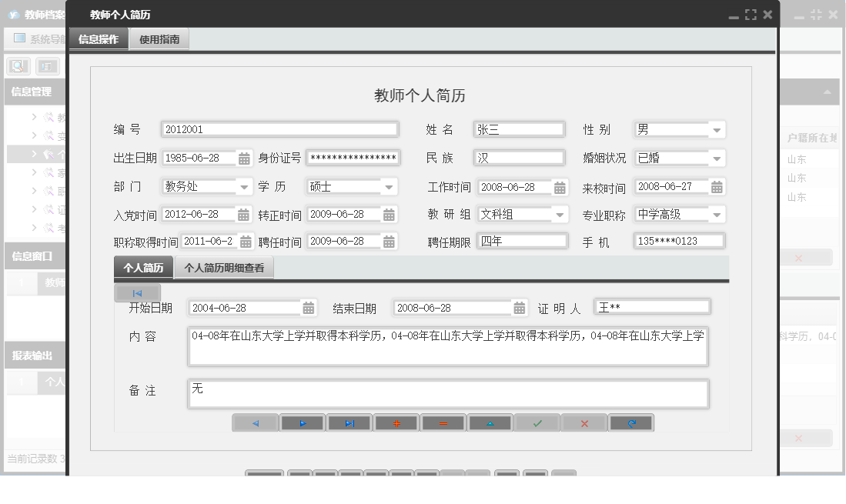The image size is (846, 504).
Task: Open calendar for 出生日期 field
Action: click(x=244, y=159)
